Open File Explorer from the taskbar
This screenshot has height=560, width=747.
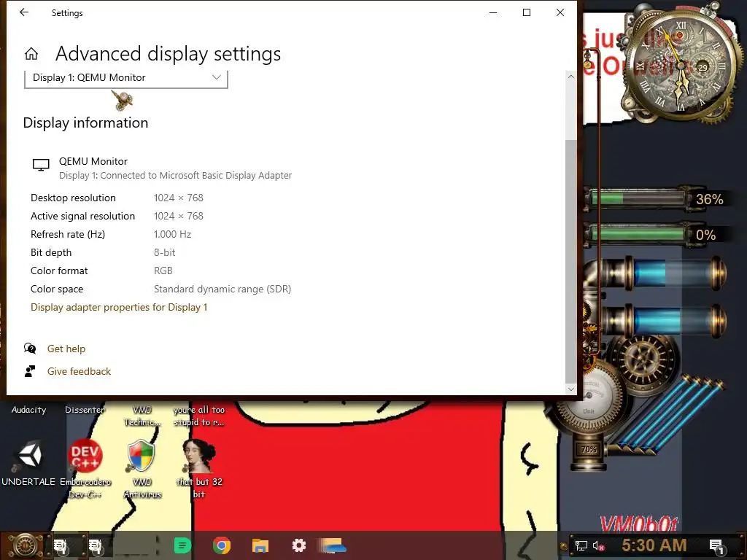click(x=260, y=545)
